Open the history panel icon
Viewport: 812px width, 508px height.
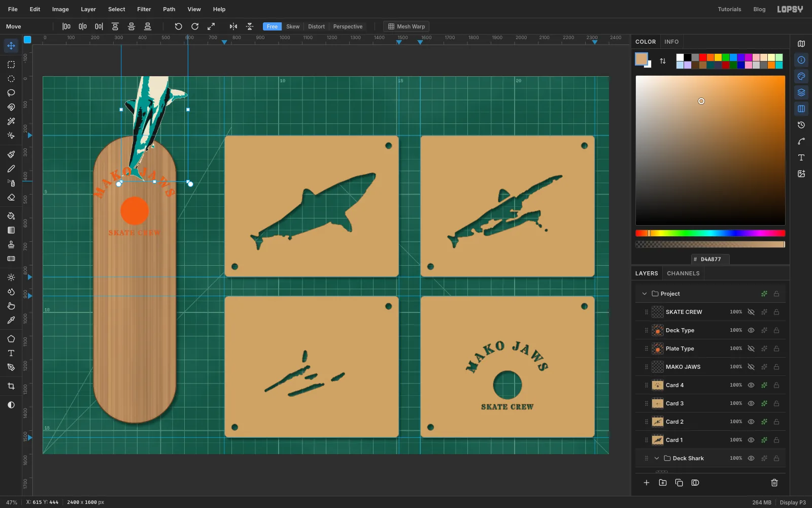point(801,125)
